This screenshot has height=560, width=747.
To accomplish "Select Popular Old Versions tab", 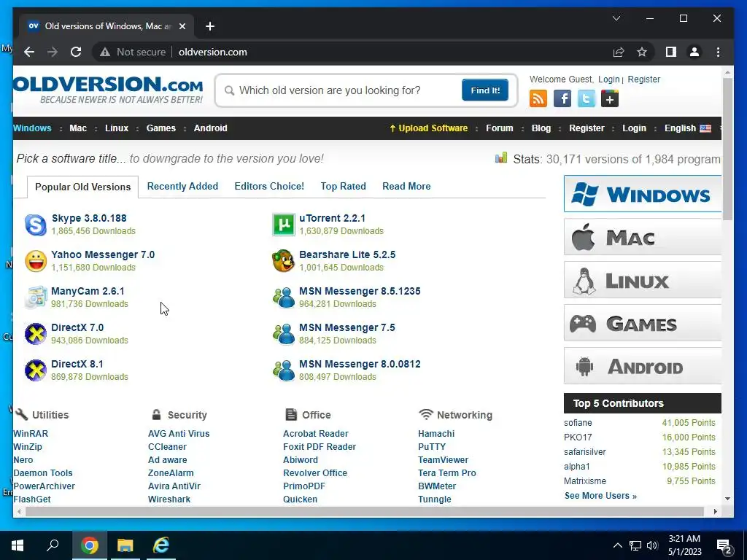I will (x=83, y=187).
